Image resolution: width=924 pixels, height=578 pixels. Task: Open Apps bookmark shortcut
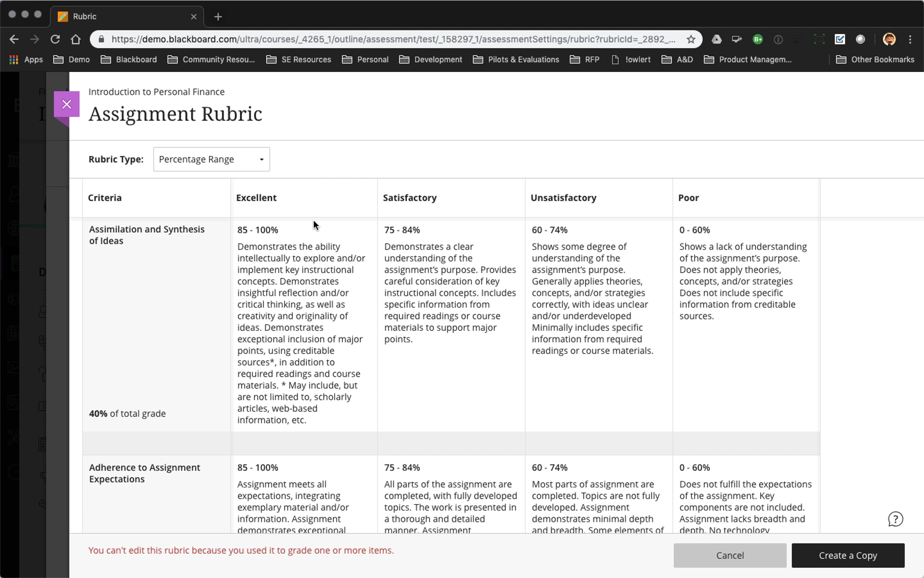tap(26, 59)
